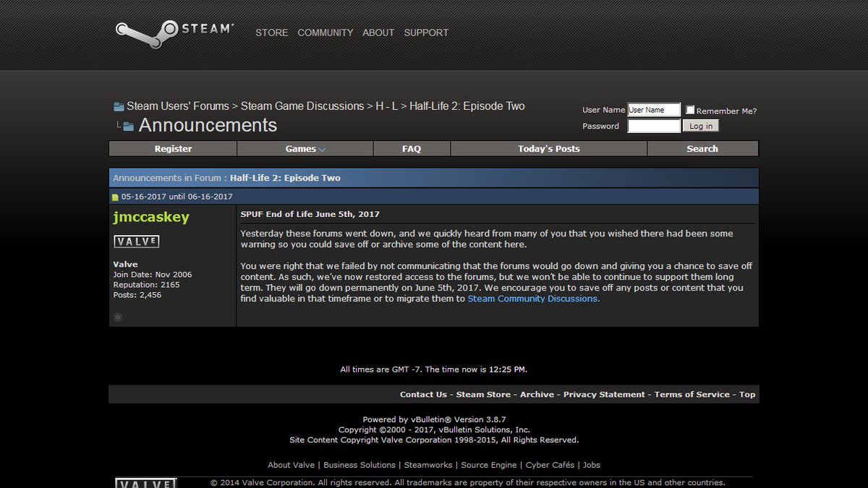Image resolution: width=868 pixels, height=488 pixels.
Task: Click the 05-16-2017 until 06-16-2017 date text
Action: (x=177, y=197)
